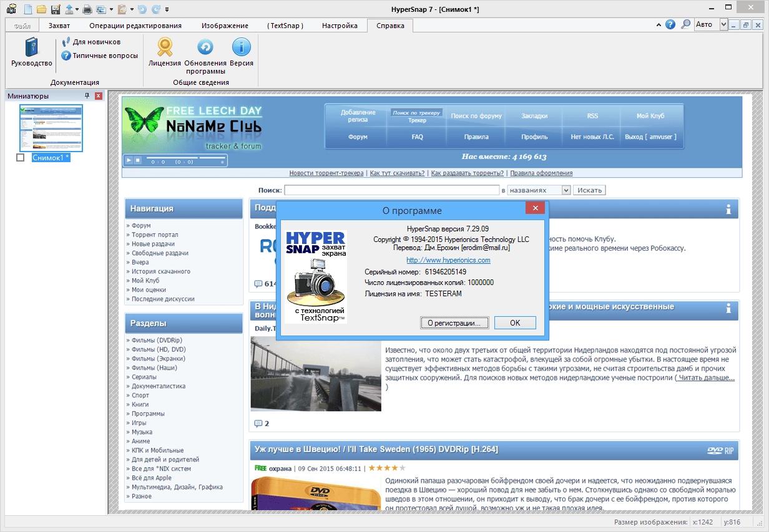Select the Снимок1 thumbnail preview
Image resolution: width=769 pixels, height=532 pixels.
click(51, 128)
